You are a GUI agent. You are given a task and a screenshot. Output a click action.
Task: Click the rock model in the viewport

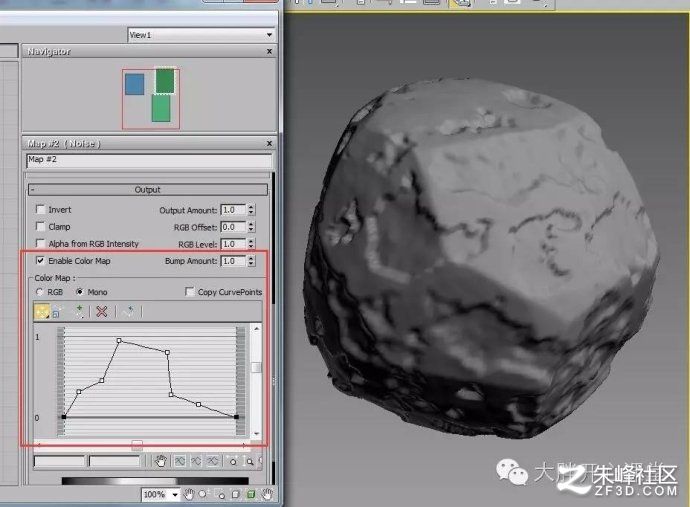click(x=480, y=260)
